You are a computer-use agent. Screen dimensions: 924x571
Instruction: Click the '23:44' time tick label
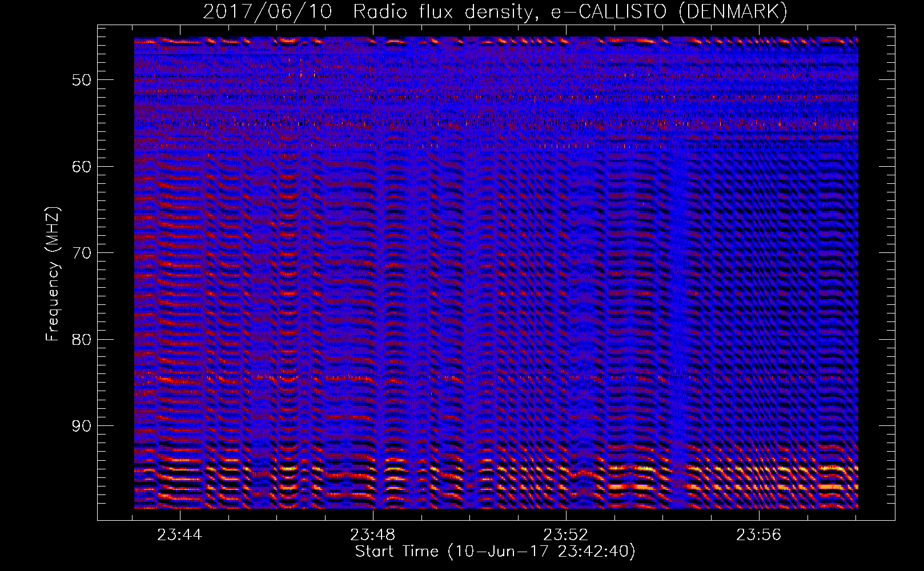[180, 535]
